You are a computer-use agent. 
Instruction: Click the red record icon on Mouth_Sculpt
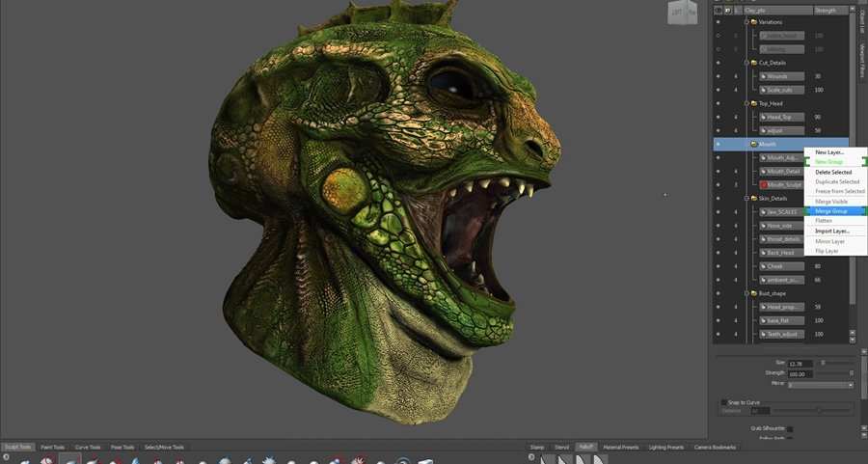[764, 185]
